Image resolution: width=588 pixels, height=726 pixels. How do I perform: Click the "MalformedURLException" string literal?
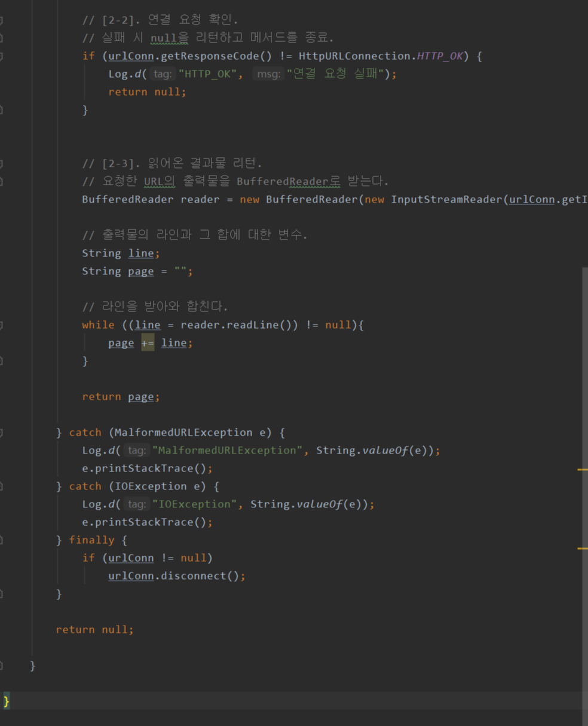point(227,451)
